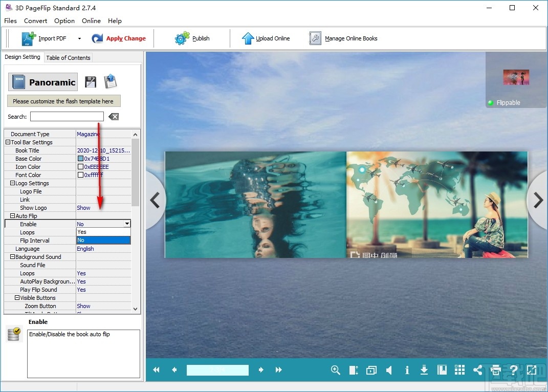Image resolution: width=548 pixels, height=392 pixels.
Task: Select the Sound File row
Action: 68,265
